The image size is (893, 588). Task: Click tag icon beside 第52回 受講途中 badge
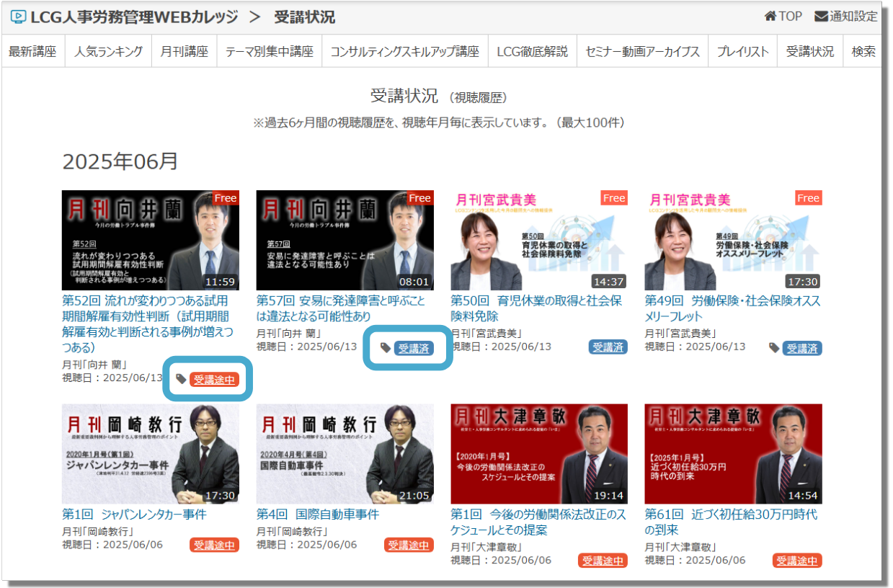[182, 379]
